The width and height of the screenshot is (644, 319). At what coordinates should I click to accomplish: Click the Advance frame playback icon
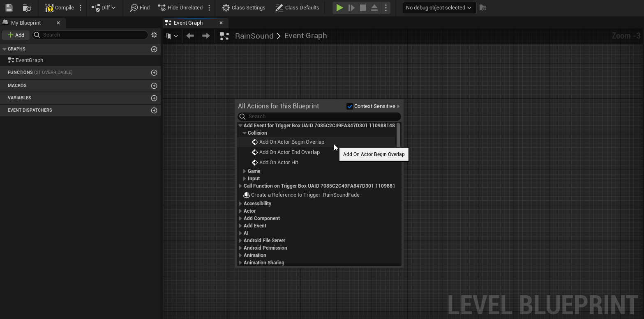click(x=351, y=7)
